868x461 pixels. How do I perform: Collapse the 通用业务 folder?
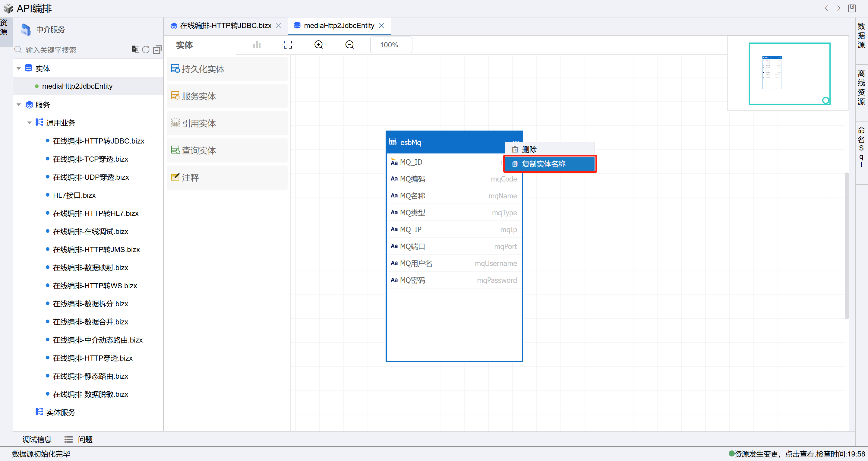tap(30, 123)
